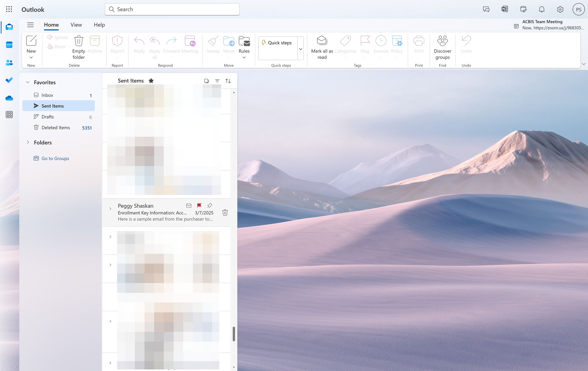Switch to the Home tab
Screen dimensions: 588x371
tap(51, 25)
